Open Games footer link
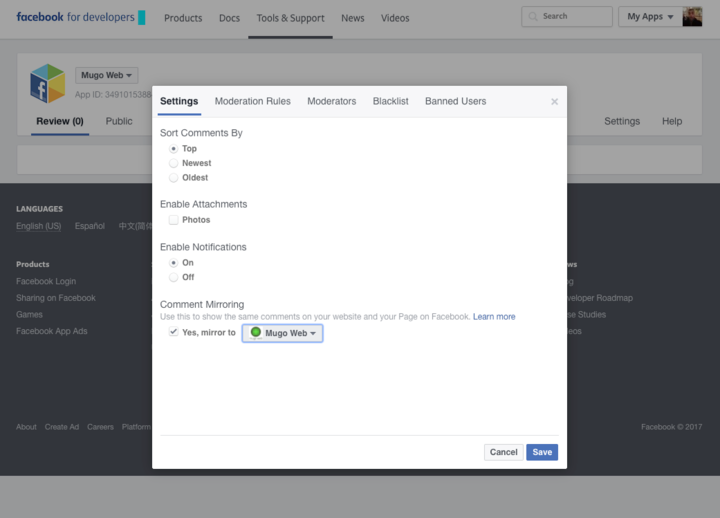The width and height of the screenshot is (720, 518). click(x=29, y=315)
